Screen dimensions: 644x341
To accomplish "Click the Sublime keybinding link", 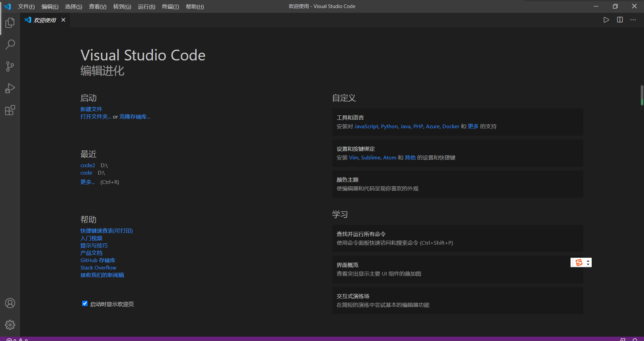I will 371,157.
